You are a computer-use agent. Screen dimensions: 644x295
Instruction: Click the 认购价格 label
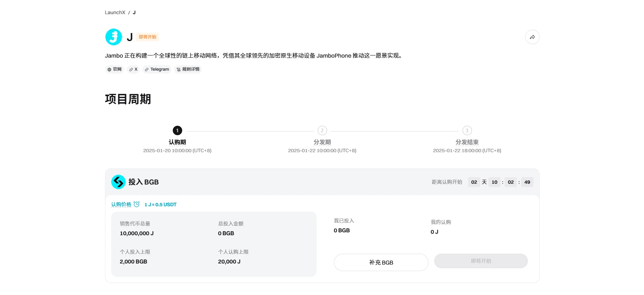[x=121, y=204]
